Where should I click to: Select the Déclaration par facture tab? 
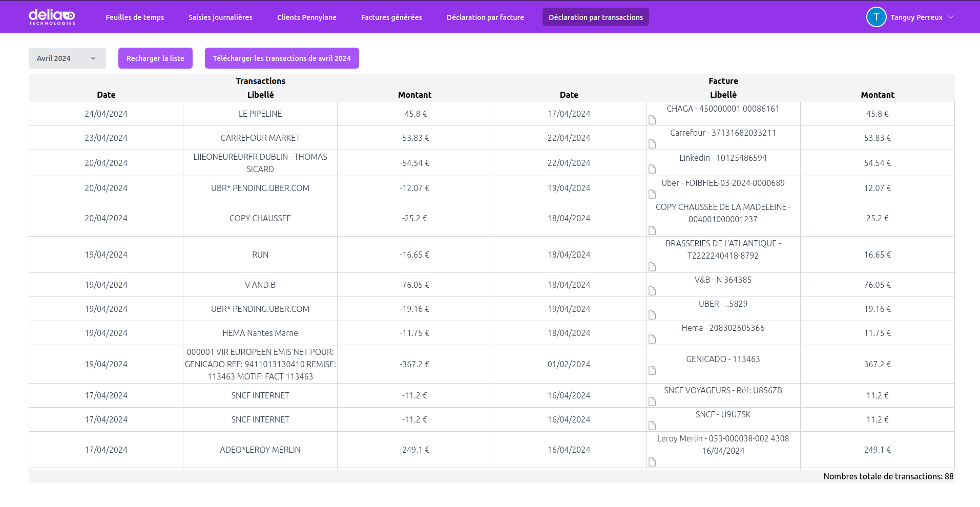coord(485,17)
